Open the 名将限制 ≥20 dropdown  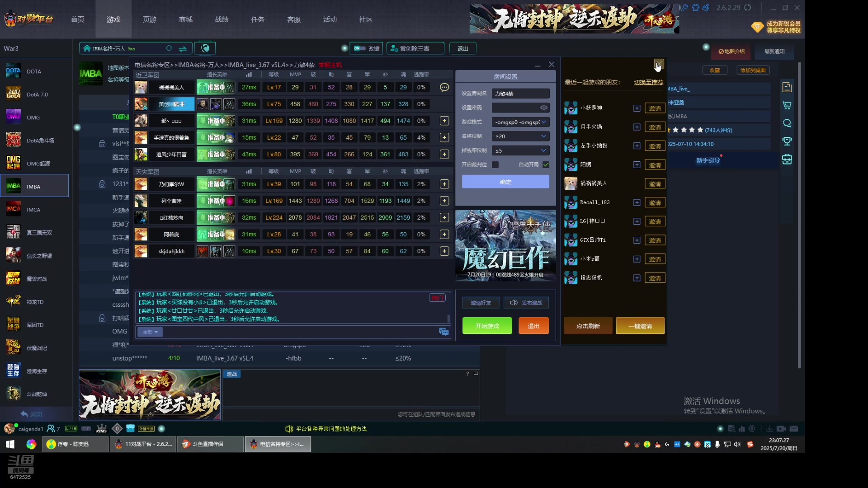[520, 136]
